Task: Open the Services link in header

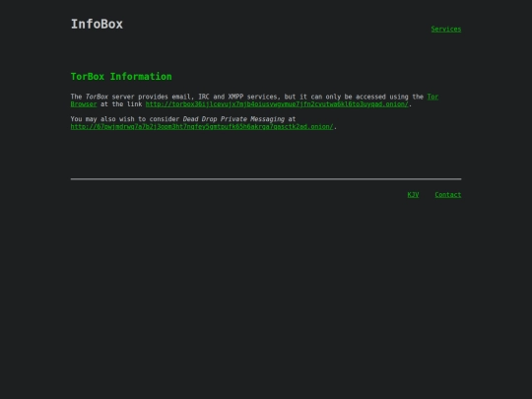Action: [x=446, y=30]
